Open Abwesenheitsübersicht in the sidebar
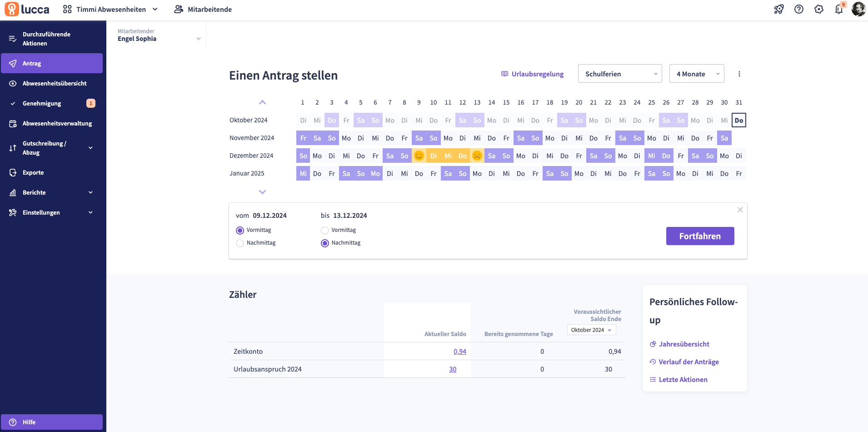868x432 pixels. (55, 84)
